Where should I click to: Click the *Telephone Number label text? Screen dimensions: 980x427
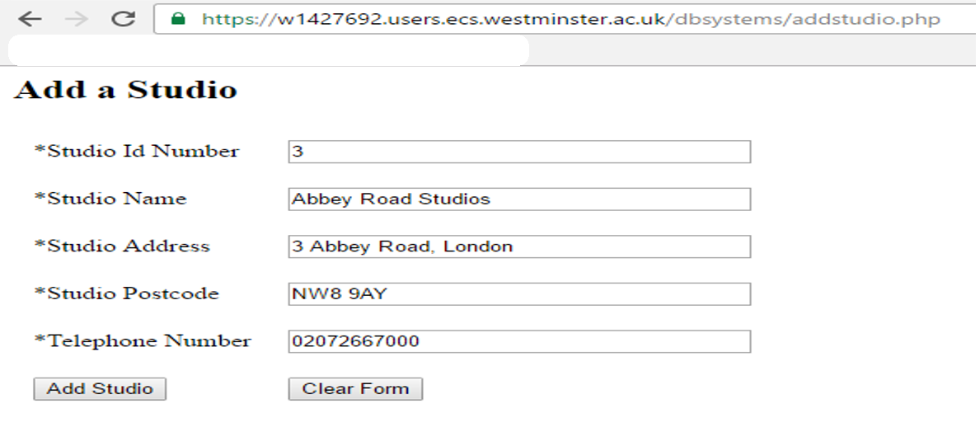tap(143, 341)
